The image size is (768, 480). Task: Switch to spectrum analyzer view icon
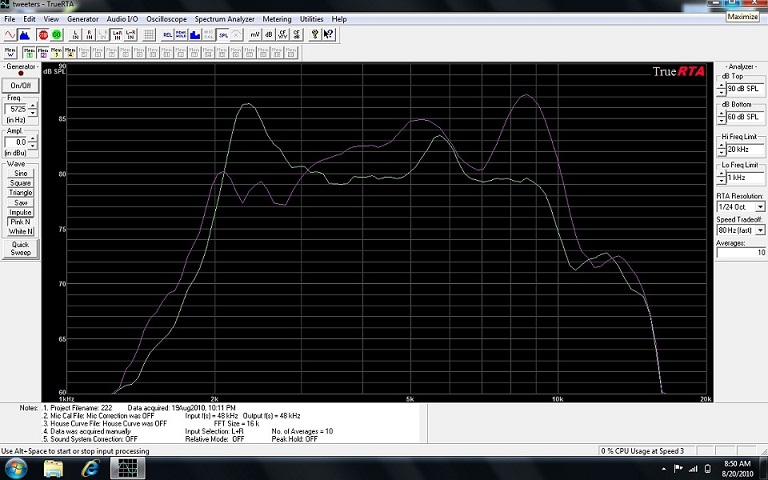(x=24, y=34)
